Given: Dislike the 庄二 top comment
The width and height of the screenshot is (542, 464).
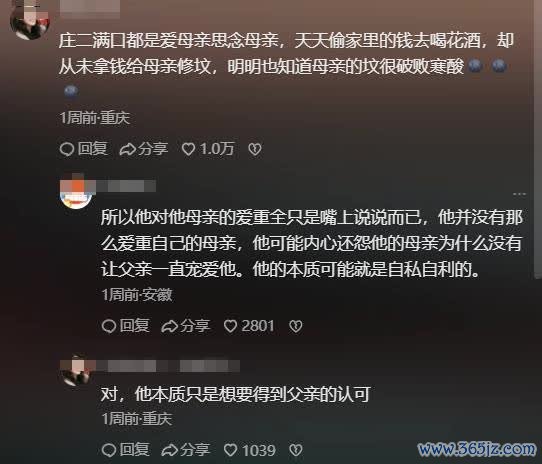Looking at the screenshot, I should 255,149.
